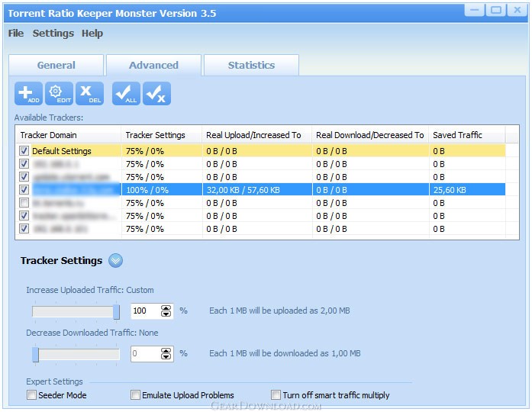Check Turn off smart traffic multiply
The width and height of the screenshot is (532, 412).
(x=276, y=395)
